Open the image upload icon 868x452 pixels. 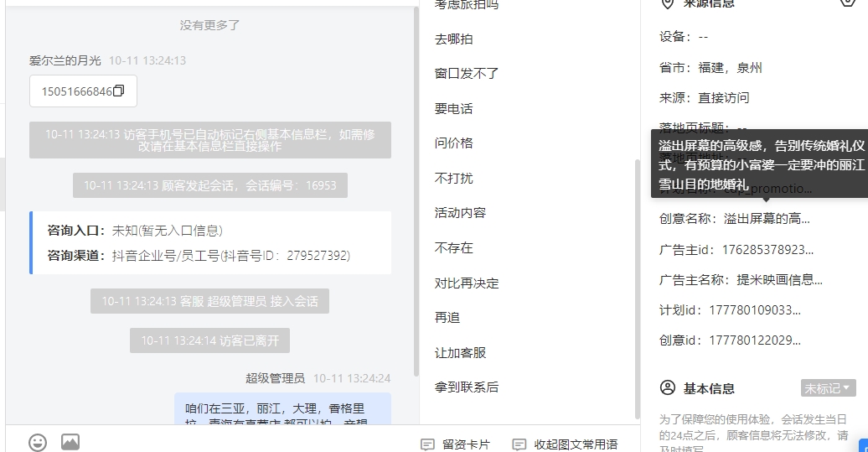coord(70,441)
